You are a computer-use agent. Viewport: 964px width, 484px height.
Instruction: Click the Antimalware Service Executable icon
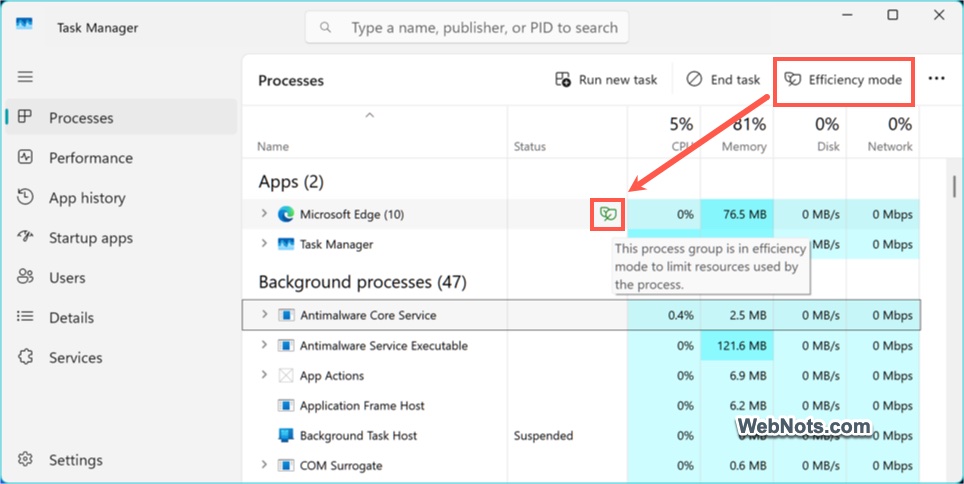(286, 346)
